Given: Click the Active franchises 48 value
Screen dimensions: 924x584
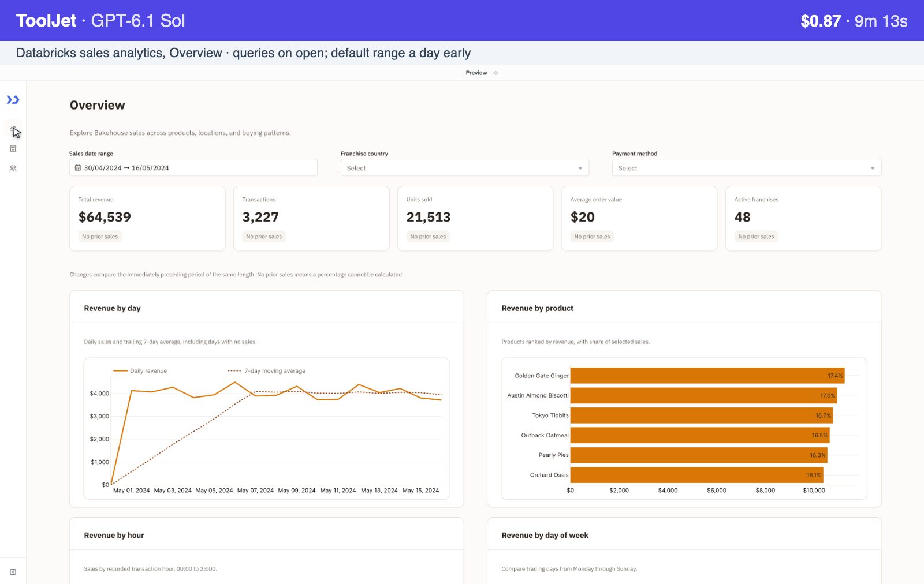Looking at the screenshot, I should pyautogui.click(x=743, y=217).
